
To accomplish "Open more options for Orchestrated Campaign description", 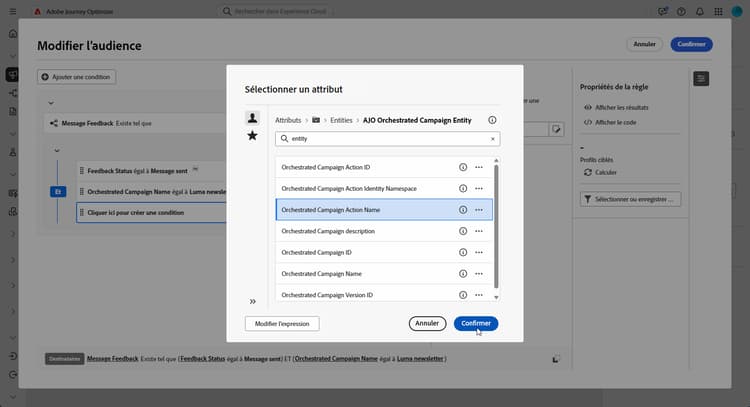I will coord(479,231).
